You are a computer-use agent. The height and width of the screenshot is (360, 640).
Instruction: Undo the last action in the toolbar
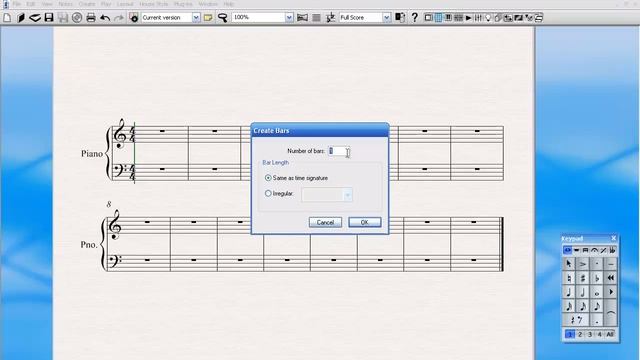point(105,18)
